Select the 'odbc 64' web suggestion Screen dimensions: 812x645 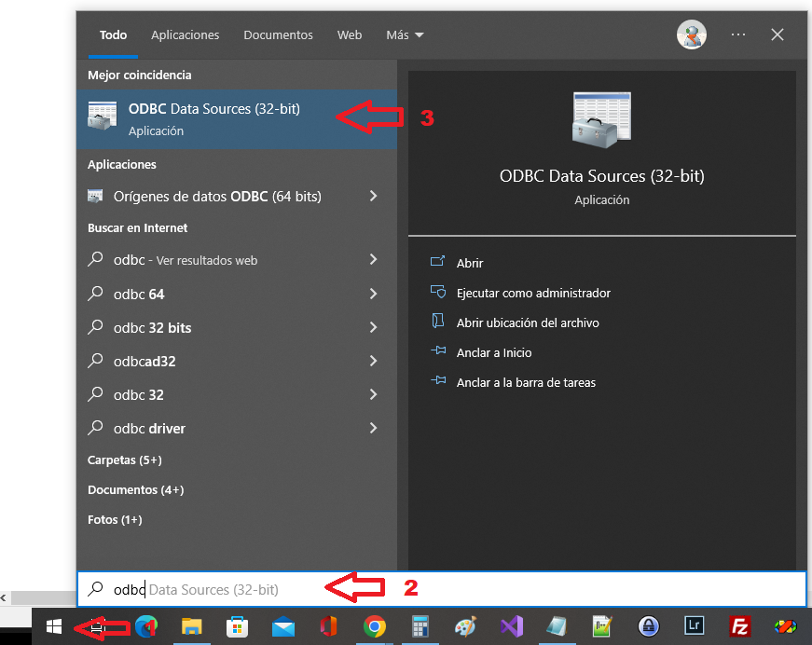click(x=217, y=294)
